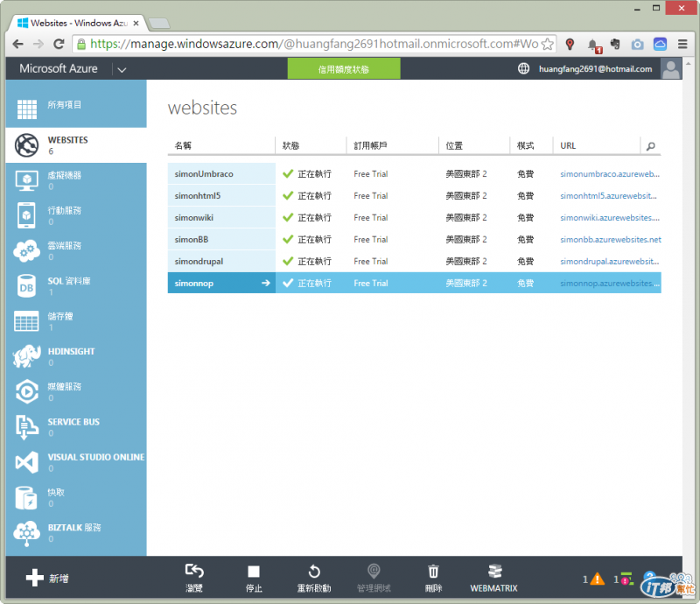Image resolution: width=700 pixels, height=604 pixels.
Task: Open the new browser tab button
Action: (x=158, y=24)
